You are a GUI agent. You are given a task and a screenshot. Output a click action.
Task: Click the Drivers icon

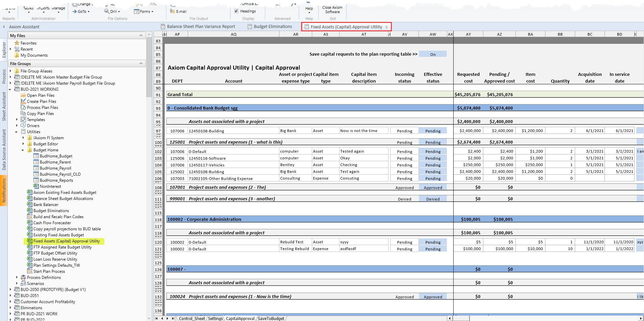(23, 126)
